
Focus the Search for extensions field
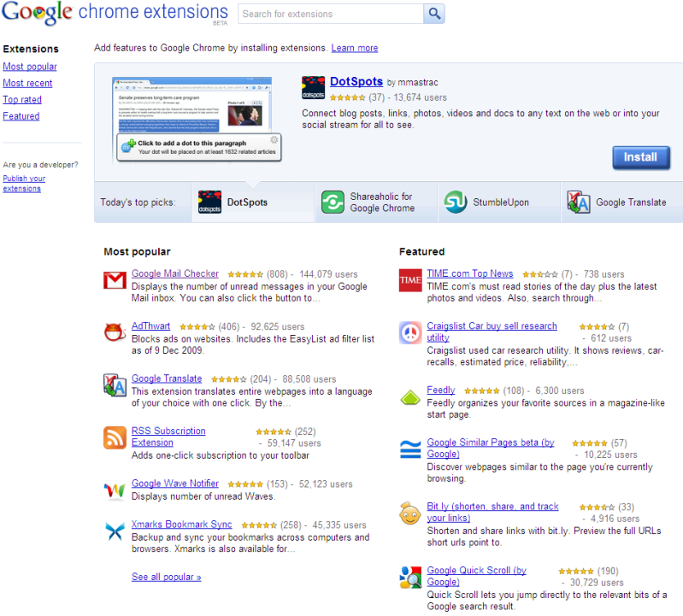(x=331, y=14)
